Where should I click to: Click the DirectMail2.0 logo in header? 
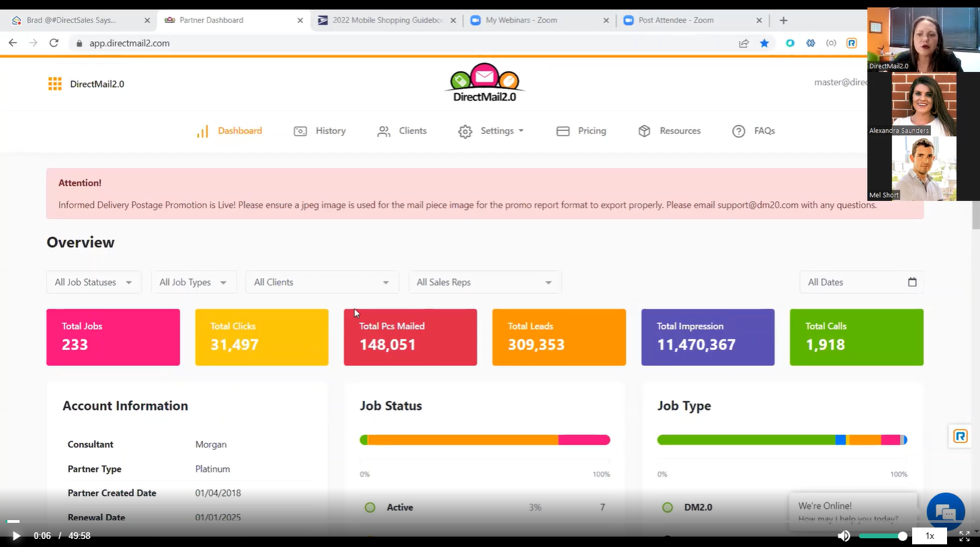484,82
